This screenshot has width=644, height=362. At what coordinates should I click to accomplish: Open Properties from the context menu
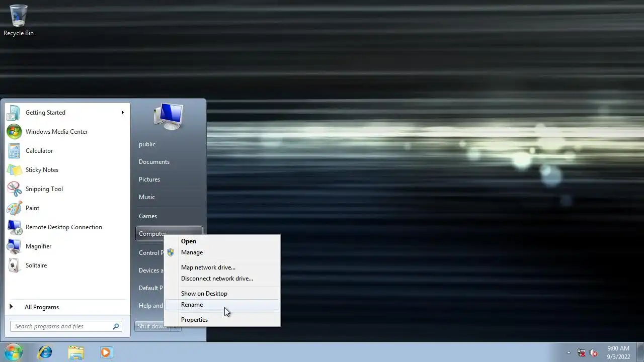[x=222, y=320]
